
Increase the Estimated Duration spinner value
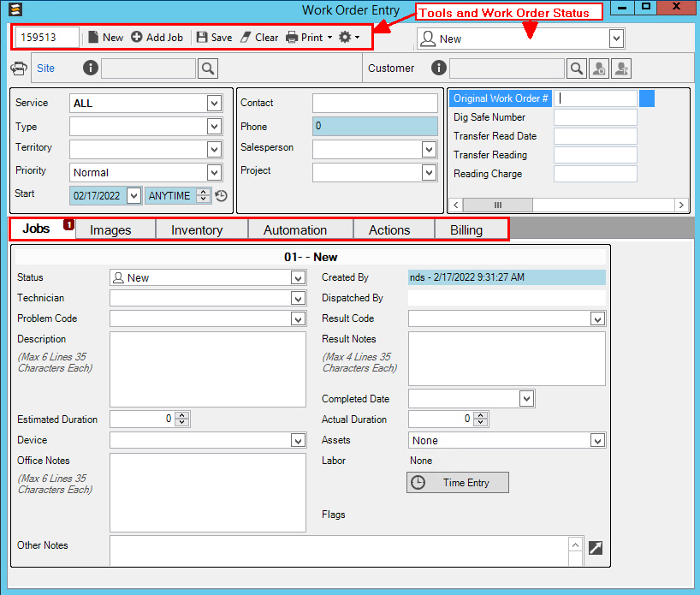181,415
